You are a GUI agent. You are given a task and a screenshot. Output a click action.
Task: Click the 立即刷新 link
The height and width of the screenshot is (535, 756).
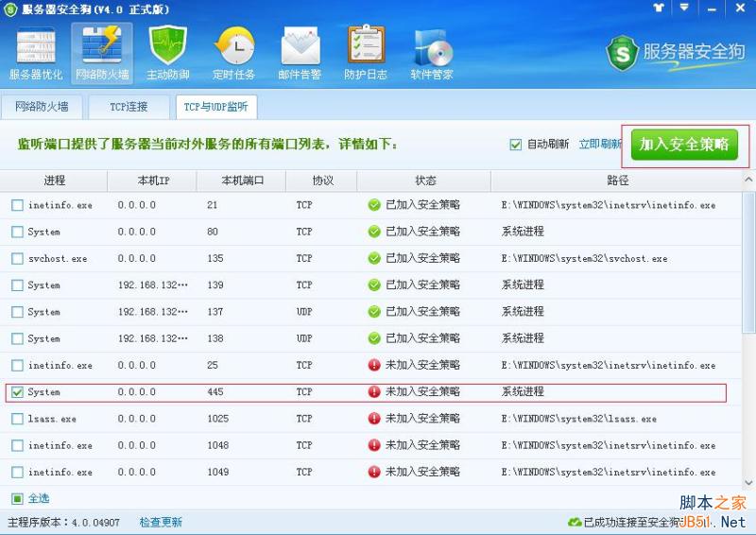pos(599,145)
